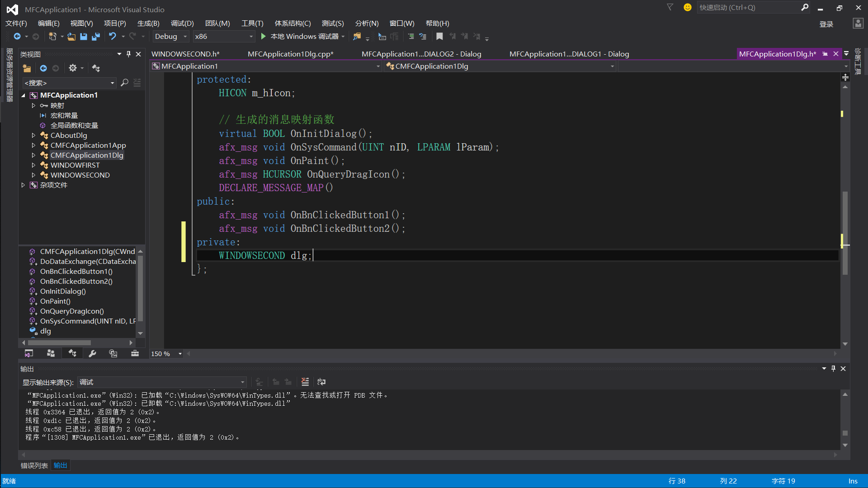Clear all output with the red-X icon
This screenshot has width=868, height=488.
coord(305,382)
